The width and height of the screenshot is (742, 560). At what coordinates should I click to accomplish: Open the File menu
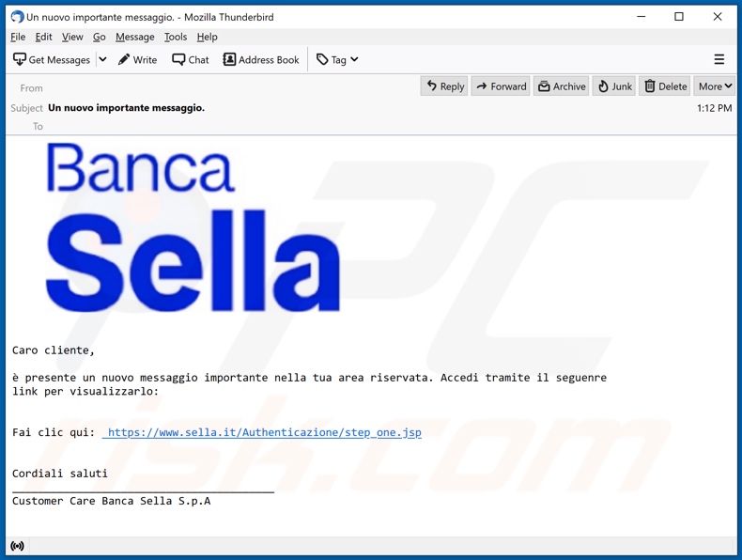tap(18, 37)
